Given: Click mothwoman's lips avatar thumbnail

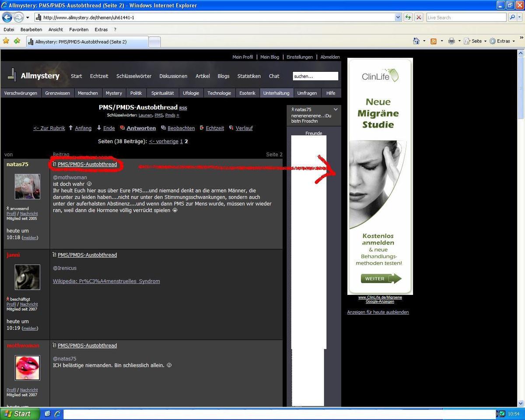Looking at the screenshot, I should 28,367.
